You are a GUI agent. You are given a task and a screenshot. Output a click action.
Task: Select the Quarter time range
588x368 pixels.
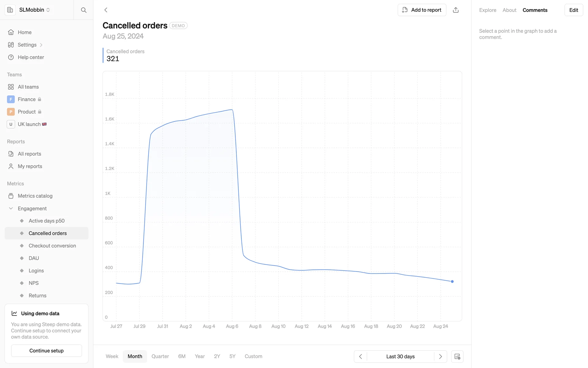click(160, 356)
